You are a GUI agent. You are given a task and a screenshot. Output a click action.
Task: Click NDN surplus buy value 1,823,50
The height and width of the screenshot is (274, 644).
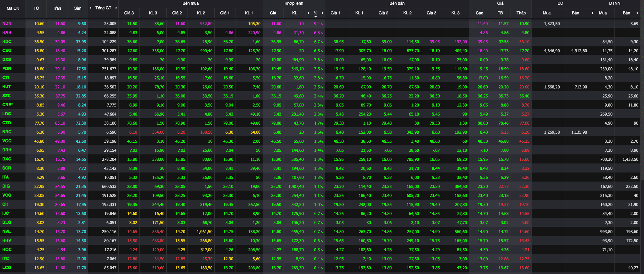(x=552, y=24)
